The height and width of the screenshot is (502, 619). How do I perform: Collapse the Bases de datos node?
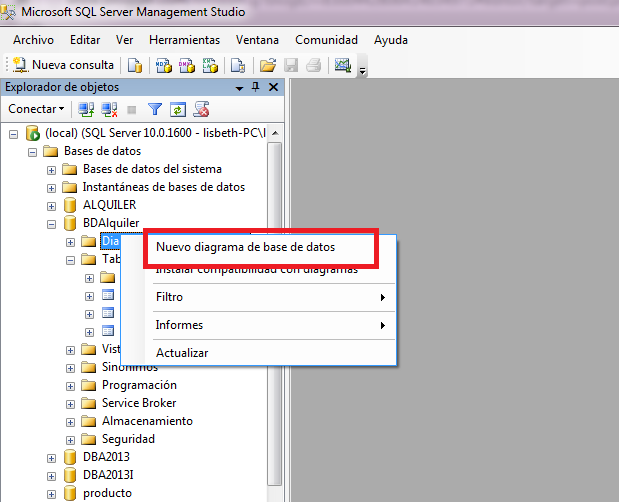[x=33, y=151]
